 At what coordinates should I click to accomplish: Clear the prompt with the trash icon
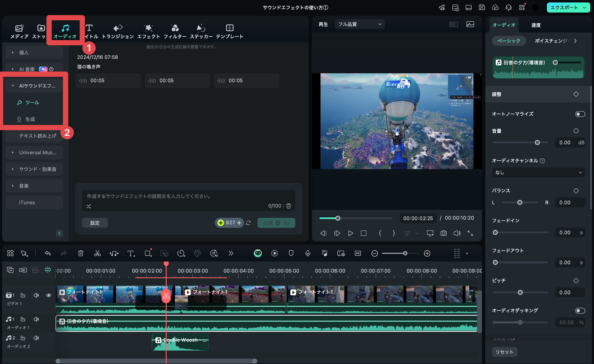coord(288,206)
